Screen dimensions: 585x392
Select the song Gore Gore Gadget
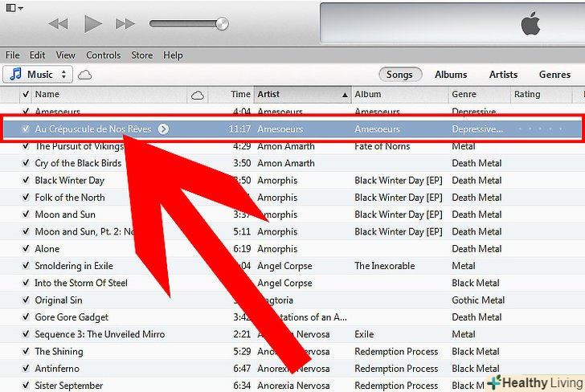coord(72,317)
